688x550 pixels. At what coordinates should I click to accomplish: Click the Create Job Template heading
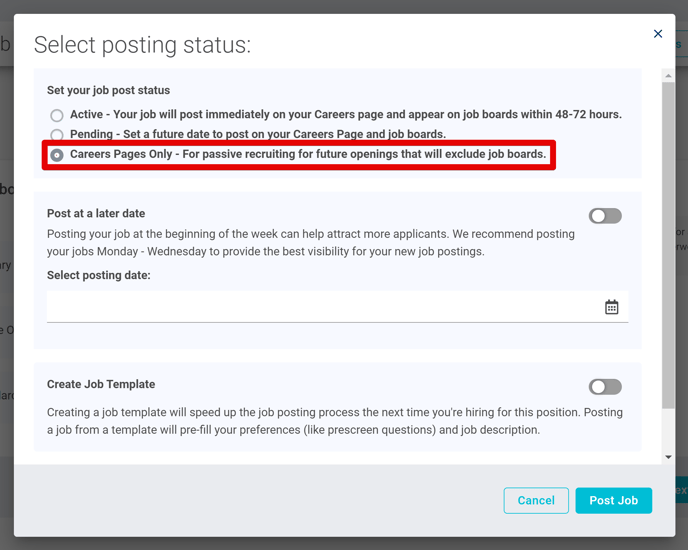101,384
